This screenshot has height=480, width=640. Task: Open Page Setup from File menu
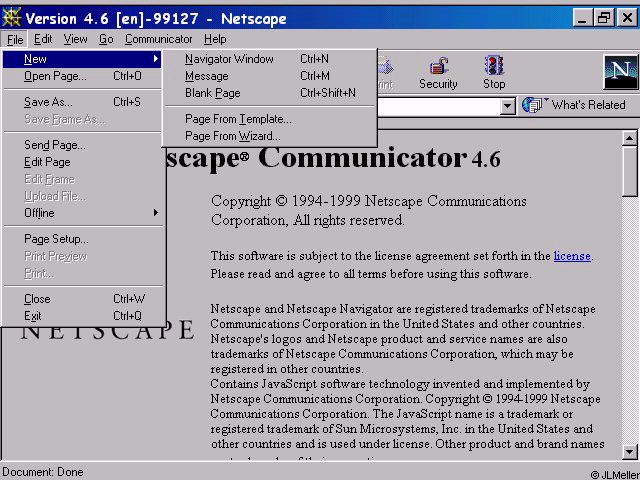(x=83, y=239)
